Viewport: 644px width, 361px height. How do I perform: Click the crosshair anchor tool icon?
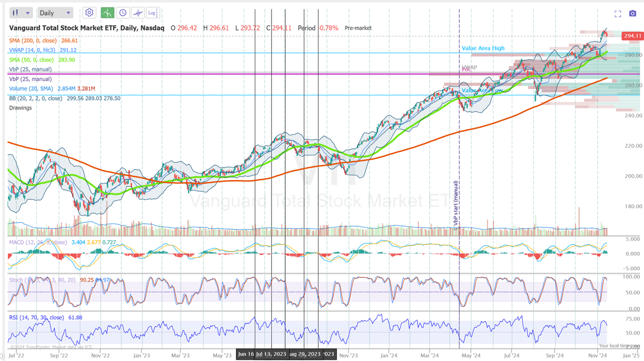pyautogui.click(x=138, y=13)
